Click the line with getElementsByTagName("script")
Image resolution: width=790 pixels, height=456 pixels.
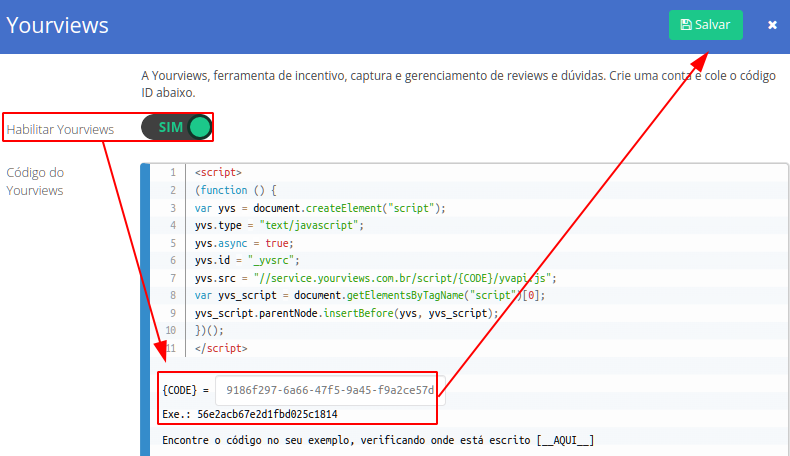[370, 295]
